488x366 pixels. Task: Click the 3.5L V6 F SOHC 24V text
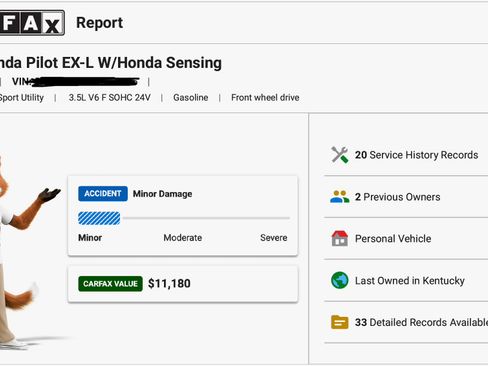pos(110,98)
